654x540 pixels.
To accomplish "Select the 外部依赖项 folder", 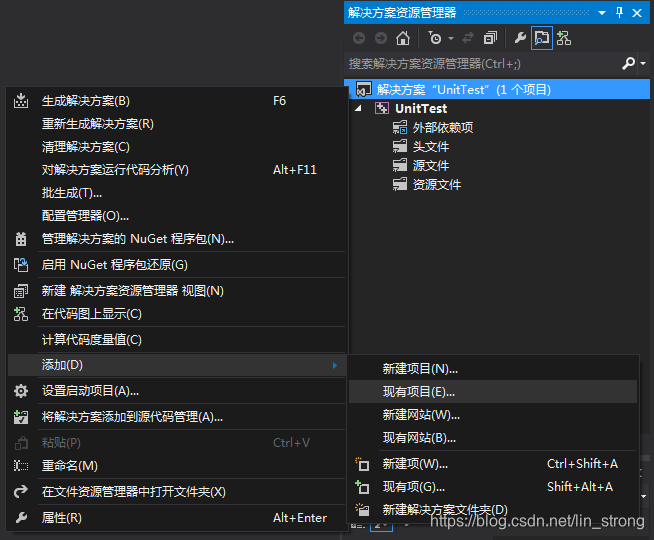I will (443, 128).
